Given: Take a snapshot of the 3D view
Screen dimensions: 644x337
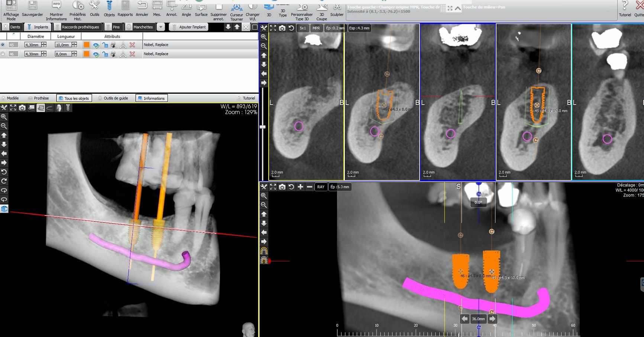Looking at the screenshot, I should [22, 108].
